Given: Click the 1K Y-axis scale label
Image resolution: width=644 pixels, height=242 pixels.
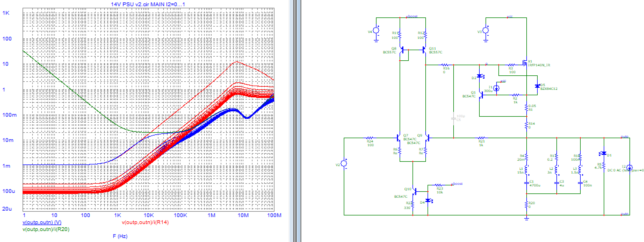Looking at the screenshot, I should (6, 13).
